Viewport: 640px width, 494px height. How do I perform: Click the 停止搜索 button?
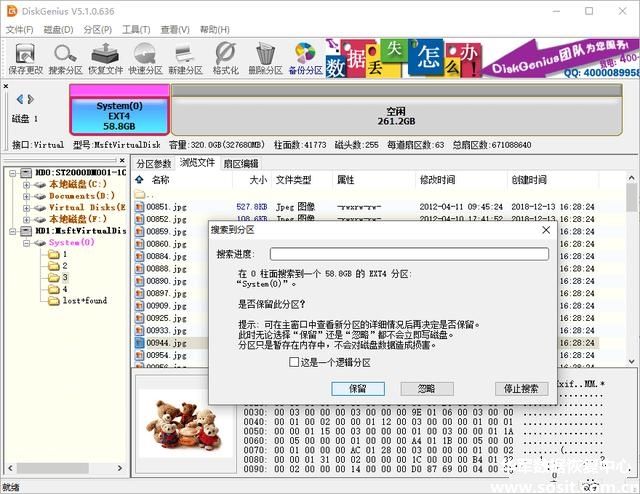click(521, 388)
